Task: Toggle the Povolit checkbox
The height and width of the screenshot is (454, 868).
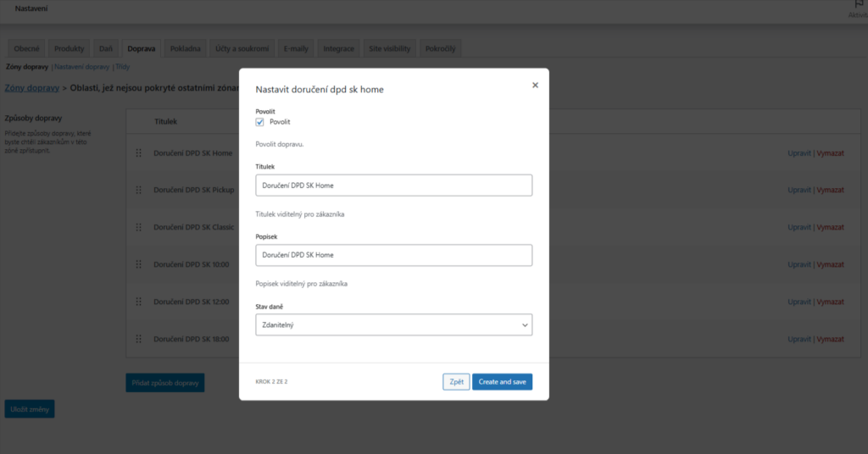Action: tap(259, 122)
